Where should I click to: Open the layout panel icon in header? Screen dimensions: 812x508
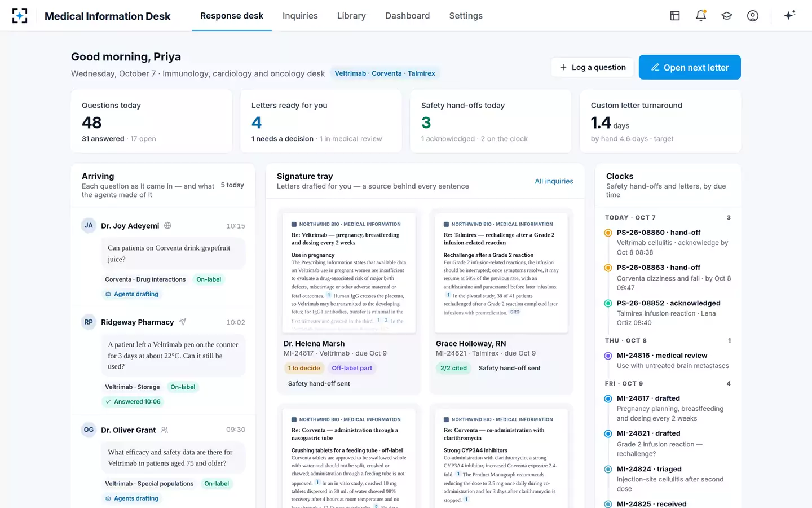click(x=675, y=16)
